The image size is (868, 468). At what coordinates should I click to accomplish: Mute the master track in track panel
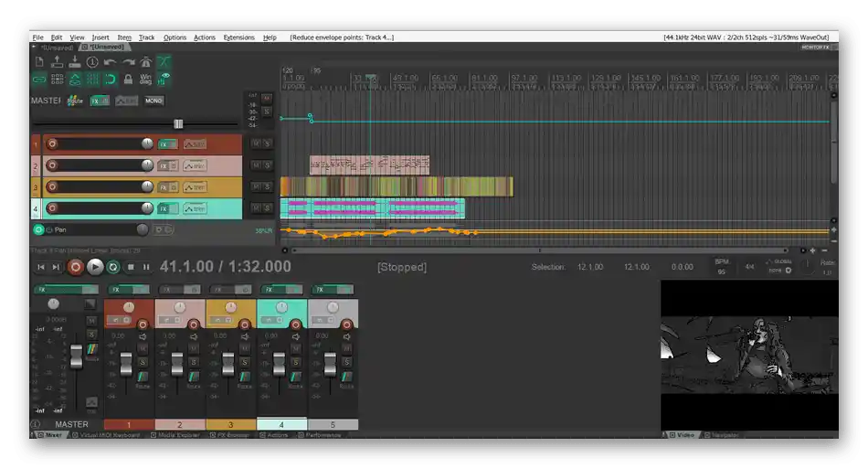click(x=266, y=99)
